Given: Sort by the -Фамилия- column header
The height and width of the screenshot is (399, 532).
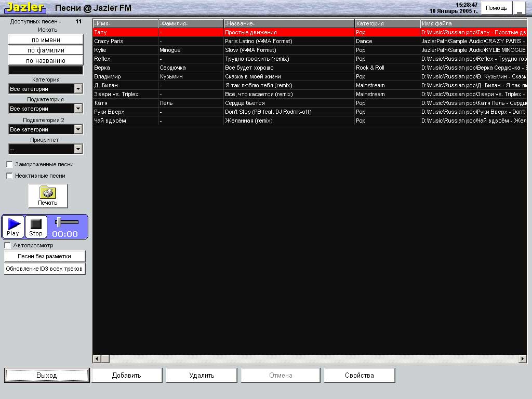Looking at the screenshot, I should pyautogui.click(x=191, y=23).
